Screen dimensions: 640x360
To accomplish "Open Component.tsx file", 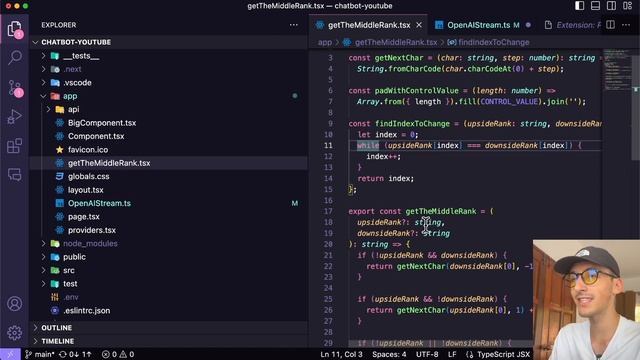I will (168, 136).
